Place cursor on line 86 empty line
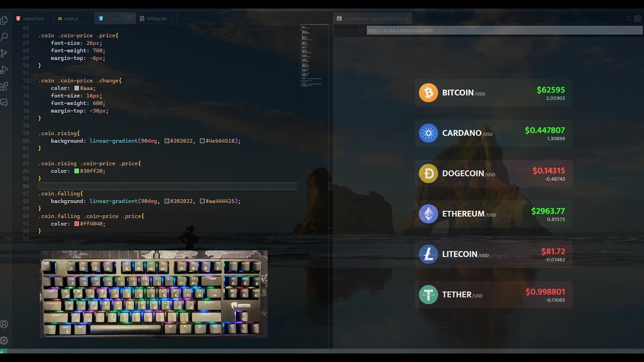The width and height of the screenshot is (644, 362). click(168, 186)
